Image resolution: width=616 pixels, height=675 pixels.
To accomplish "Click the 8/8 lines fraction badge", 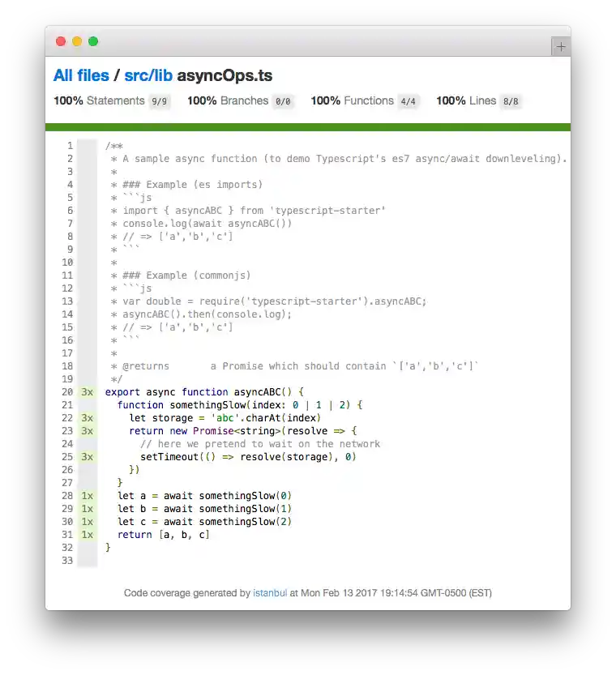I will point(511,101).
